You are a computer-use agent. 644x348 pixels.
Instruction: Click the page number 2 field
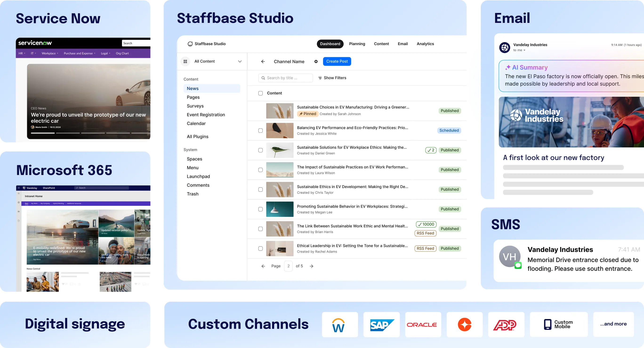pos(288,266)
